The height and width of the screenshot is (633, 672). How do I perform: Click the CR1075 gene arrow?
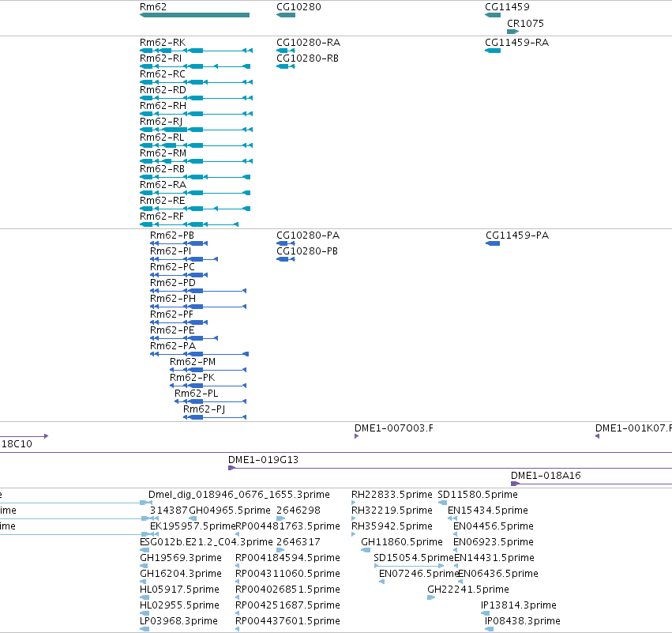pos(513,32)
